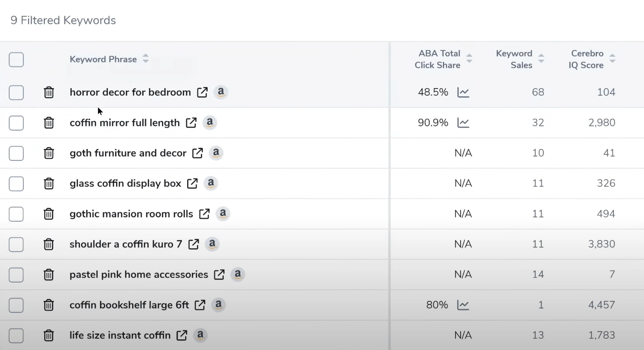Click the Keyword Phrase column header text
The image size is (644, 350).
click(103, 60)
